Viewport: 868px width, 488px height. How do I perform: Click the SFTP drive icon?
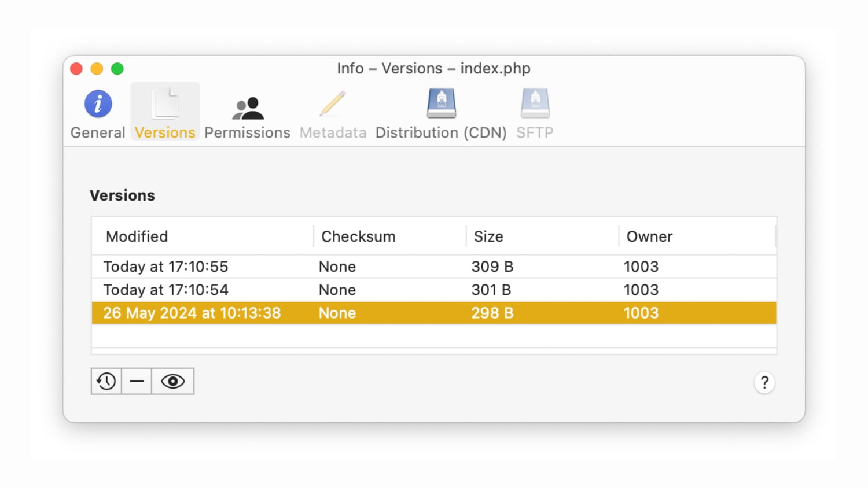pos(535,104)
